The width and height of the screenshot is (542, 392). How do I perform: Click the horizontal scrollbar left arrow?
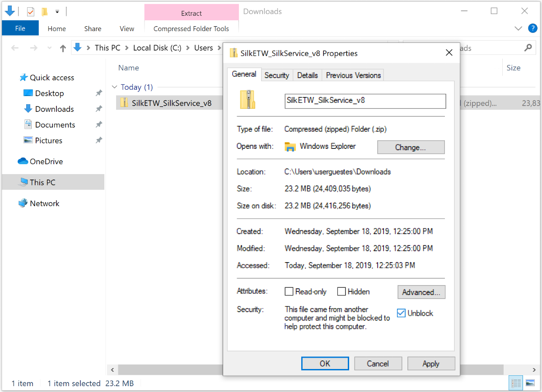(112, 370)
